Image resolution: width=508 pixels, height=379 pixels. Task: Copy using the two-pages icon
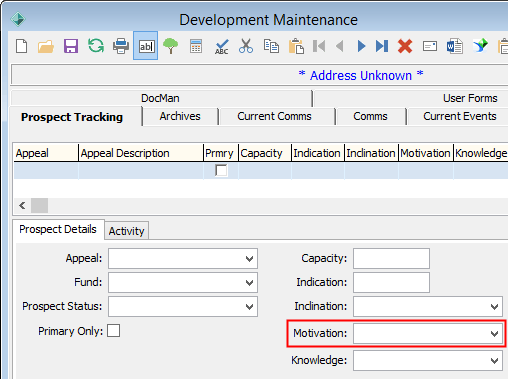coord(271,46)
